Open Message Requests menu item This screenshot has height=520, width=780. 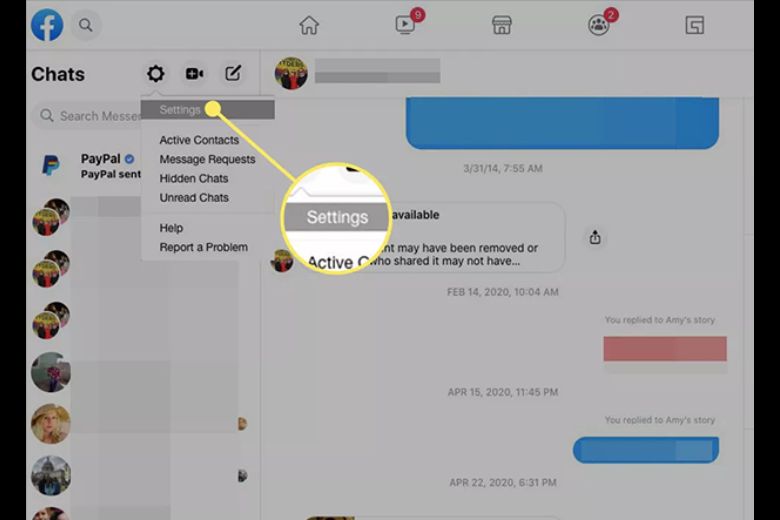[207, 159]
